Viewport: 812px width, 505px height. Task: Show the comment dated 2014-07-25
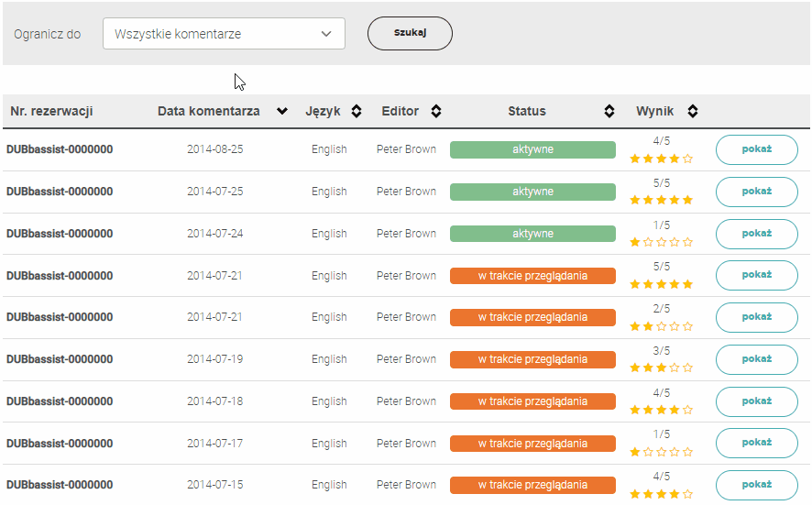(x=756, y=192)
